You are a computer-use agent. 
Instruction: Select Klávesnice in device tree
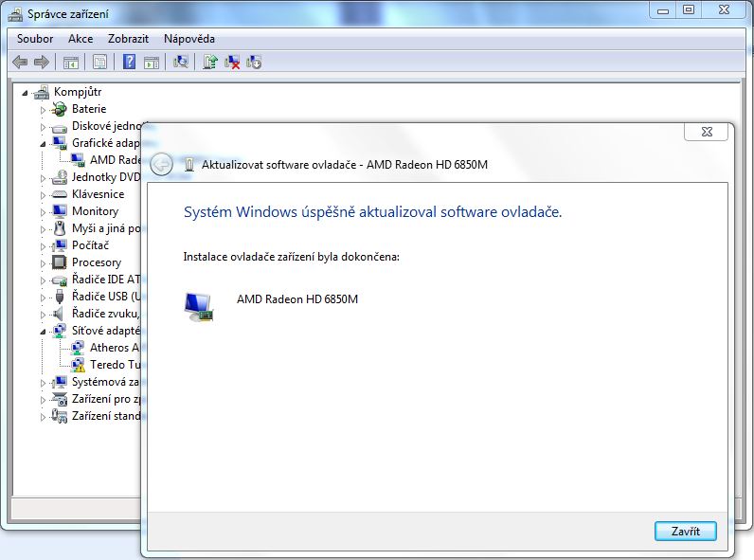(98, 194)
